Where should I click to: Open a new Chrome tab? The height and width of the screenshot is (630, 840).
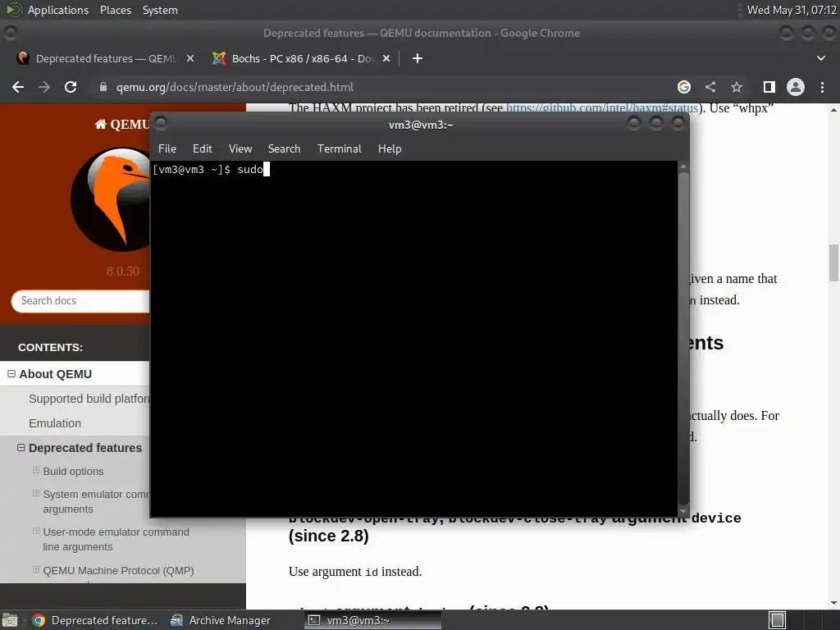(x=418, y=58)
